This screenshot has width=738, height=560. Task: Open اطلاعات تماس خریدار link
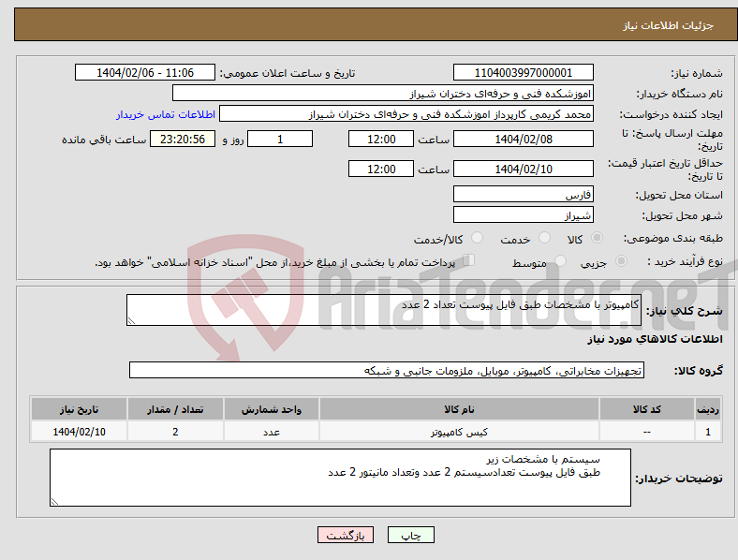click(x=166, y=114)
